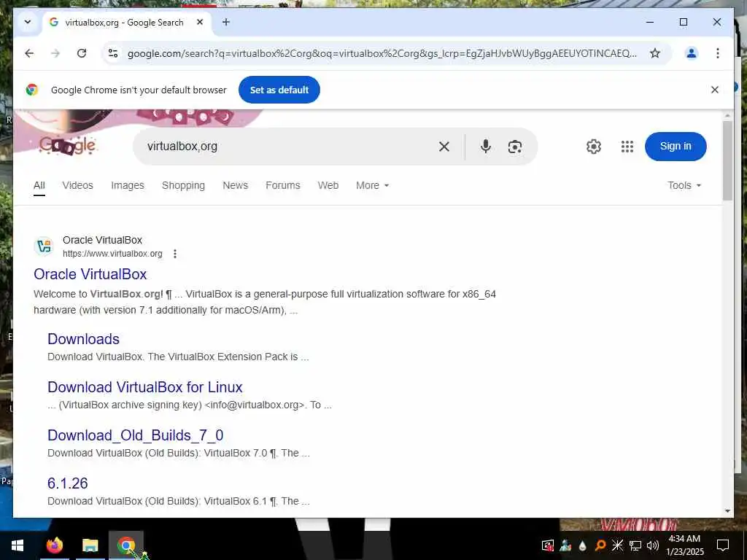Start voice search with microphone icon
This screenshot has width=747, height=560.
485,146
